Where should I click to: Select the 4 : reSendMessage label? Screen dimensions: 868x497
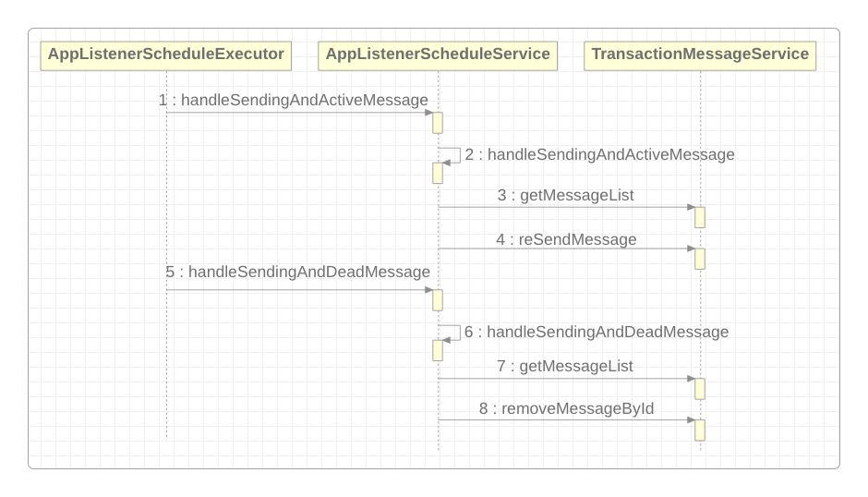566,239
